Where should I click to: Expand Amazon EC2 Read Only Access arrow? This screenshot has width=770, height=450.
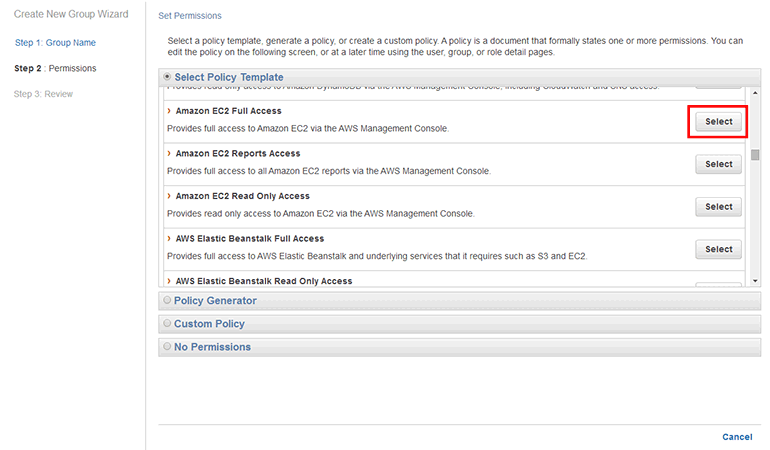169,196
